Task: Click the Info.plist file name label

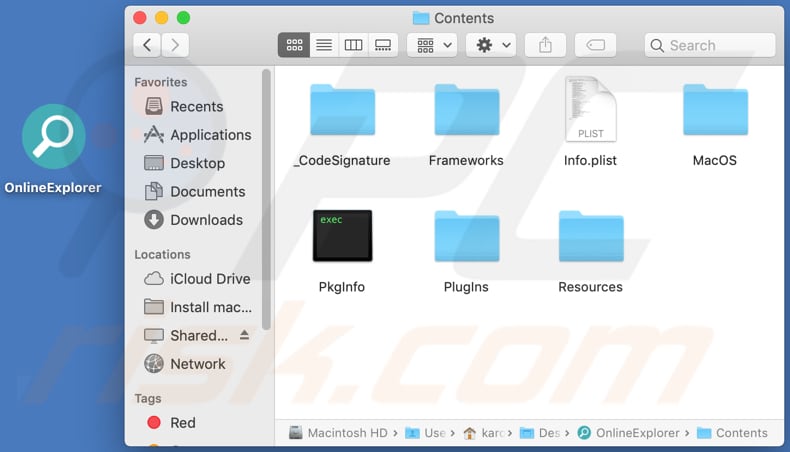Action: click(590, 160)
